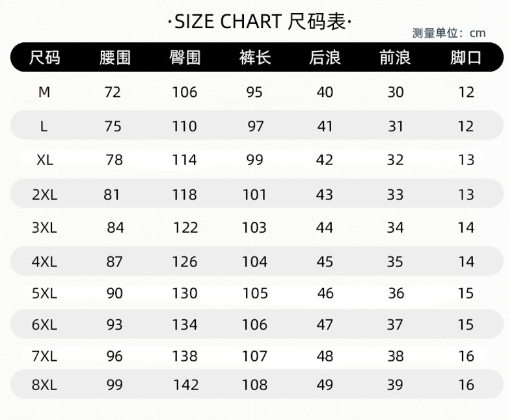Select the M size row label
514x420 pixels.
tap(44, 92)
